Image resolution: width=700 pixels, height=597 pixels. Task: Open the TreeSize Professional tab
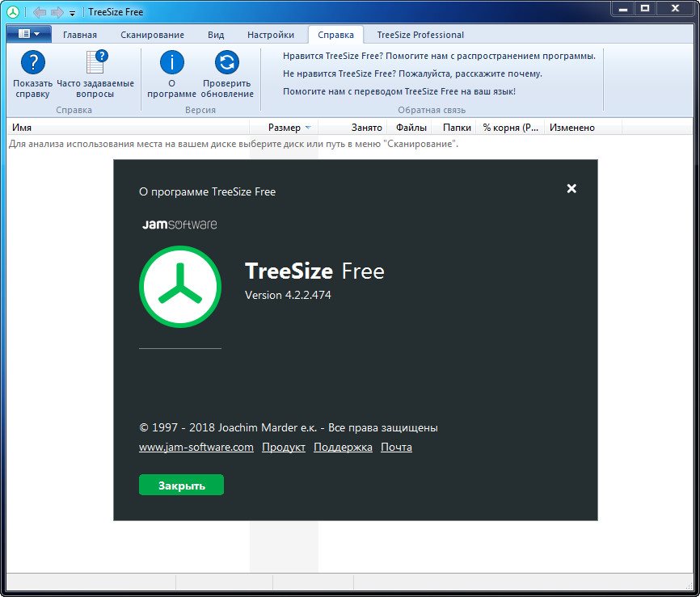tap(420, 35)
